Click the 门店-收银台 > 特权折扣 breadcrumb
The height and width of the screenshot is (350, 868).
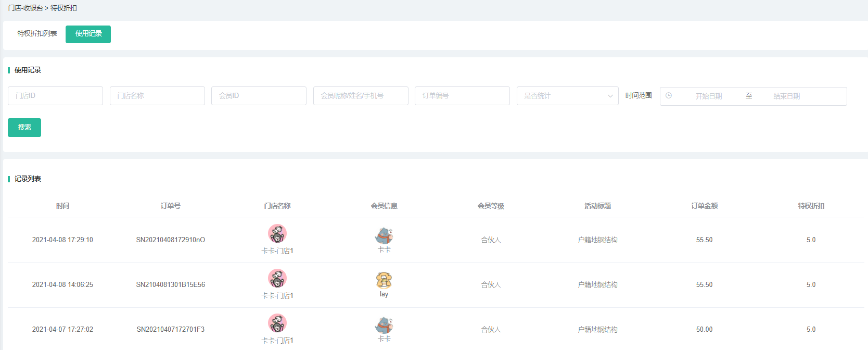[x=42, y=8]
